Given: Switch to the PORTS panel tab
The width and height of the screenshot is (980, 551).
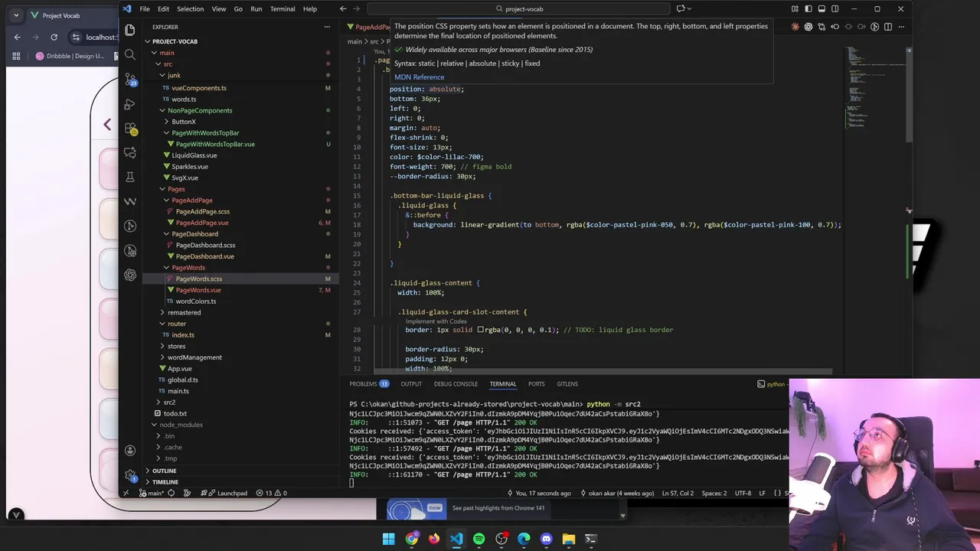Looking at the screenshot, I should 537,384.
